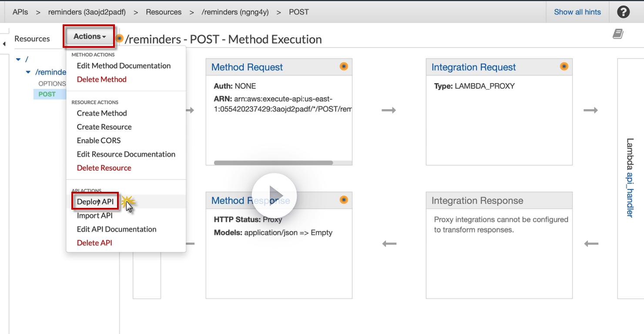The height and width of the screenshot is (334, 644).
Task: Select the POST method in resource tree
Action: click(x=47, y=94)
